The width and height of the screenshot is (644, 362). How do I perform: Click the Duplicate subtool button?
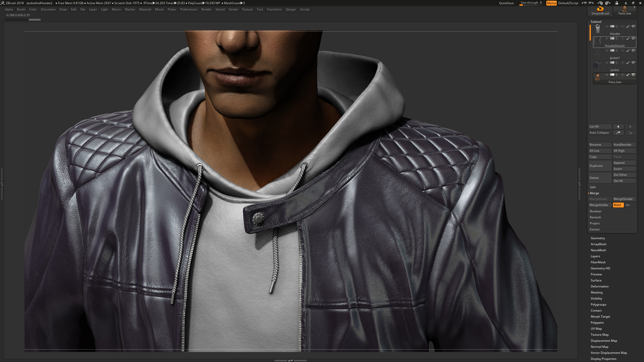[x=600, y=166]
